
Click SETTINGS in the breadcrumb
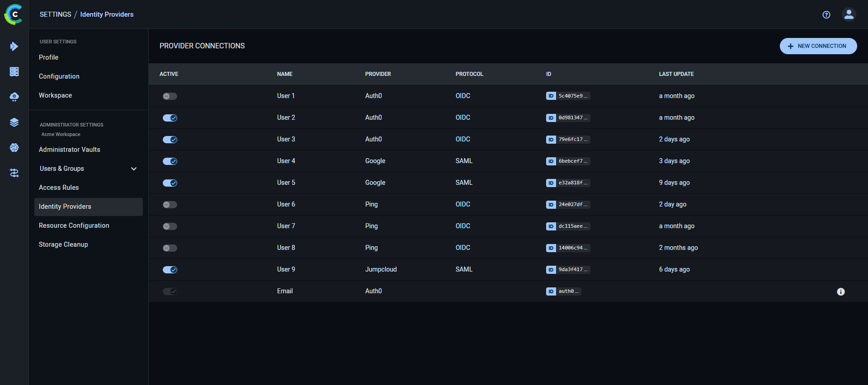pos(55,14)
